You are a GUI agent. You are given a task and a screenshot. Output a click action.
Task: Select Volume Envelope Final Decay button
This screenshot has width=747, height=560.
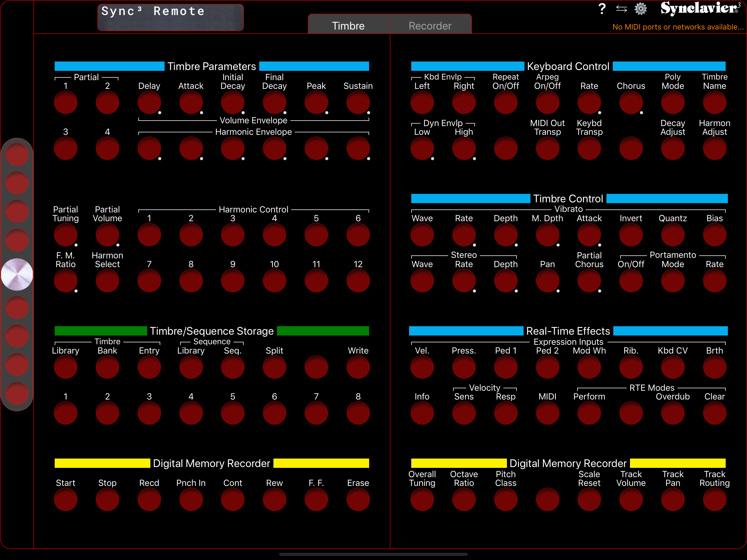pos(275,103)
